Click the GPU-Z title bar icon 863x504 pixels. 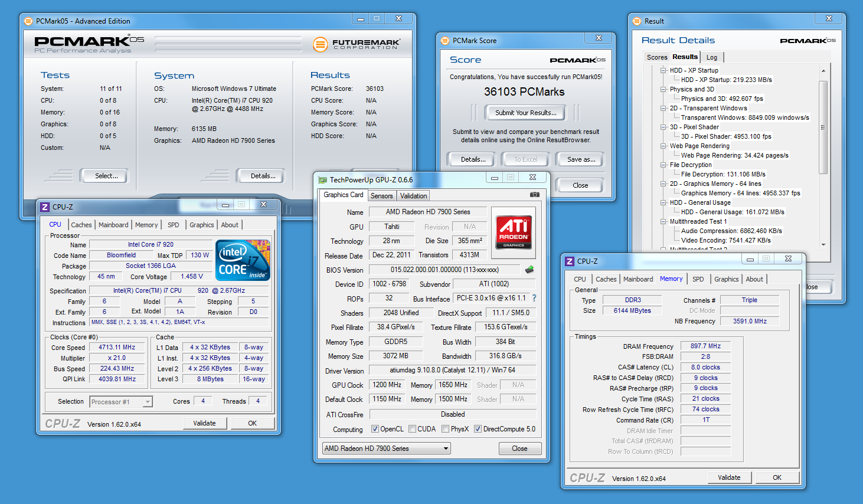tap(322, 180)
